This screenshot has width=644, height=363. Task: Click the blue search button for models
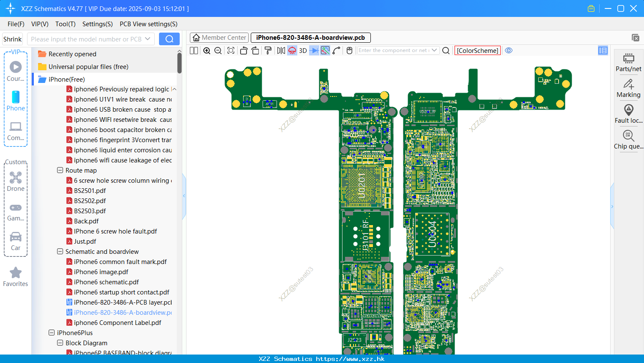pos(169,39)
